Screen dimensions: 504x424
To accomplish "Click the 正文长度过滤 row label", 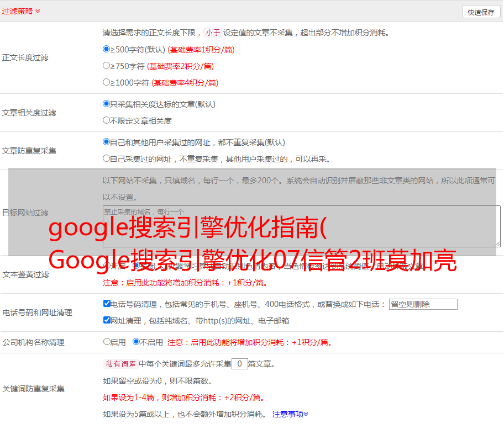I will pos(25,57).
